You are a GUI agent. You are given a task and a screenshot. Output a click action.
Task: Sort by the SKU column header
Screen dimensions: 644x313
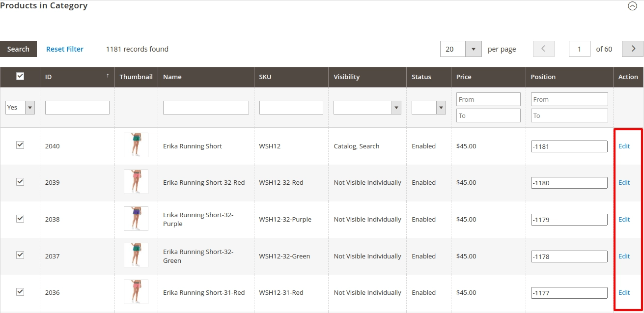[x=291, y=77]
